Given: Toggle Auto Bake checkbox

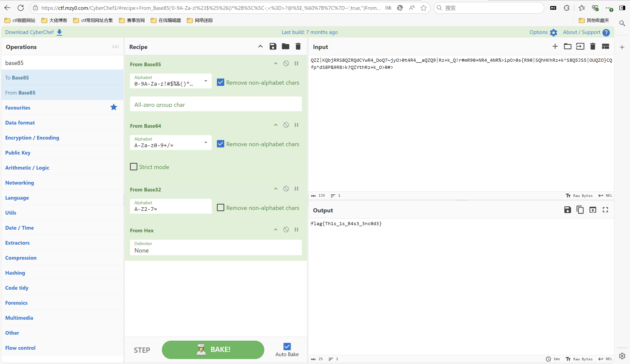Looking at the screenshot, I should tap(287, 347).
